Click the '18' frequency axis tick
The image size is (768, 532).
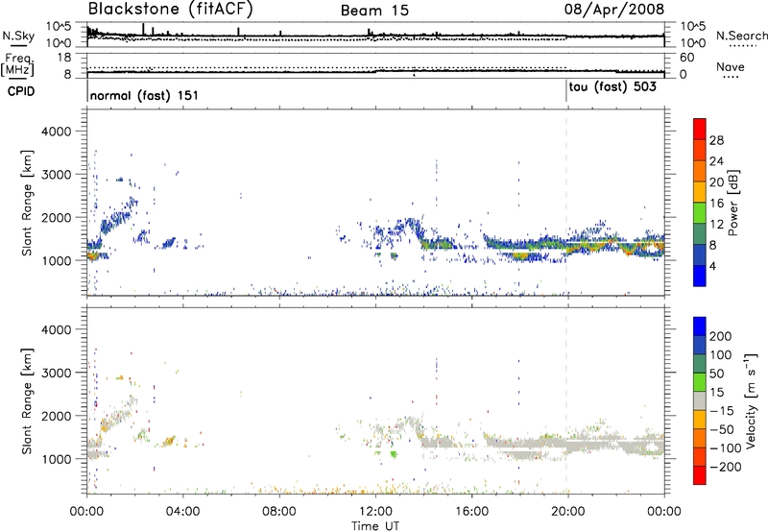(x=64, y=58)
